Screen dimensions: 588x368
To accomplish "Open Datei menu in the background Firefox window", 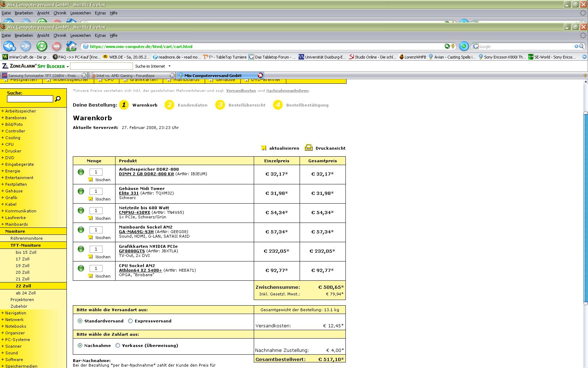I will [x=6, y=13].
